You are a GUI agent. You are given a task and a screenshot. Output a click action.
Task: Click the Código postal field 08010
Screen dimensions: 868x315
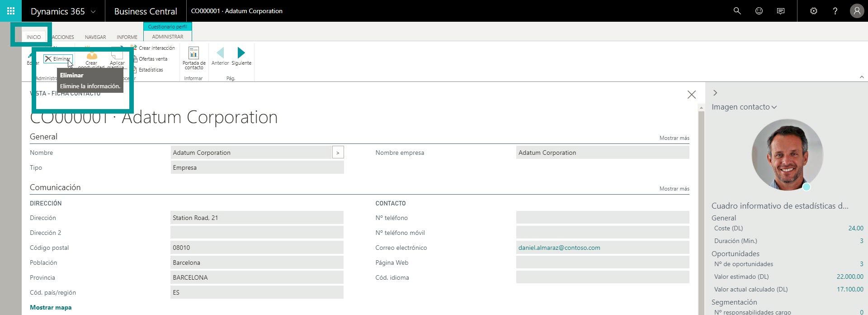point(257,248)
